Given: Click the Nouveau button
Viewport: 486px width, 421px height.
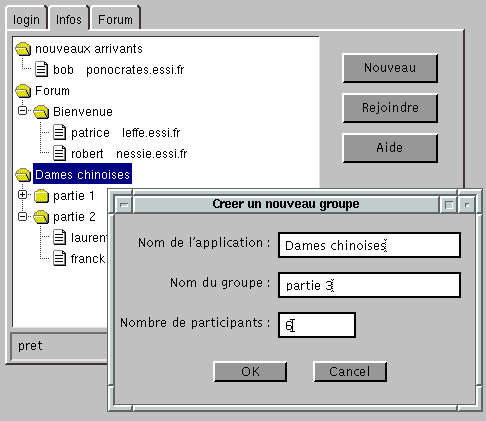Looking at the screenshot, I should coord(390,68).
